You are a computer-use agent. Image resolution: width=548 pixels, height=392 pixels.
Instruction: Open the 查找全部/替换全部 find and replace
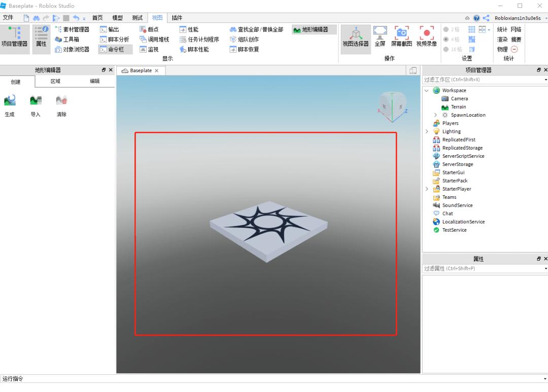(256, 30)
